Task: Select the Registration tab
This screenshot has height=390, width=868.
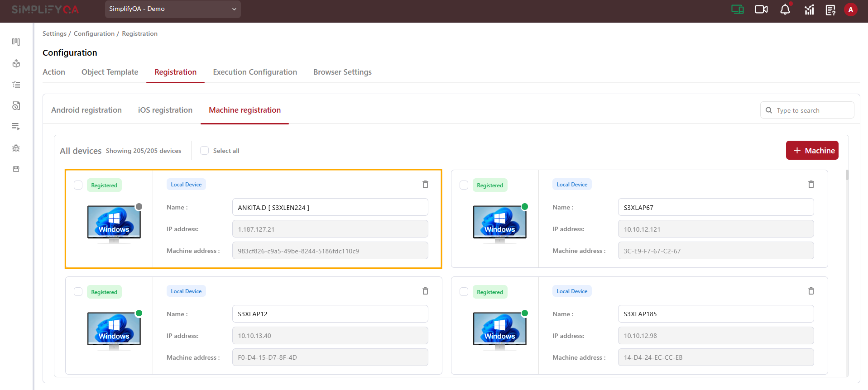Action: (176, 72)
